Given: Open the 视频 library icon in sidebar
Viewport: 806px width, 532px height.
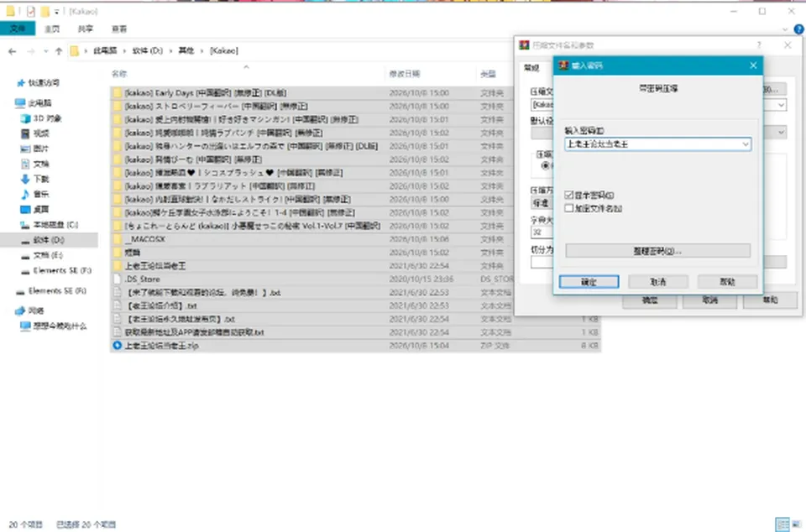Looking at the screenshot, I should 25,133.
